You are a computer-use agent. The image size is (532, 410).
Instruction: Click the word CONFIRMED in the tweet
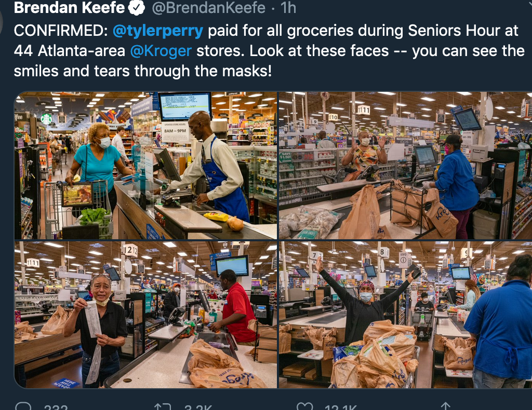(61, 31)
